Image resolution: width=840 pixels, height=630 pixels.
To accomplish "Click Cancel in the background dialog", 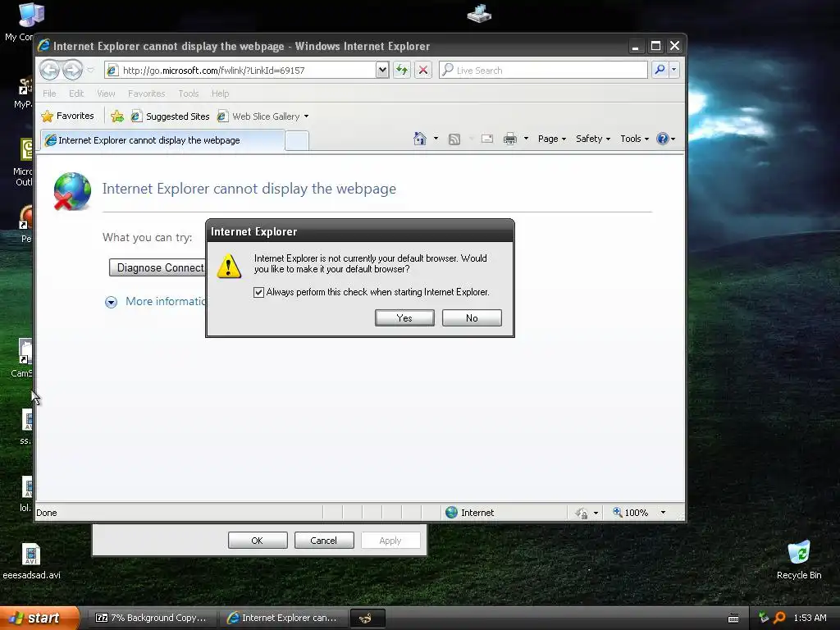I will (x=323, y=540).
